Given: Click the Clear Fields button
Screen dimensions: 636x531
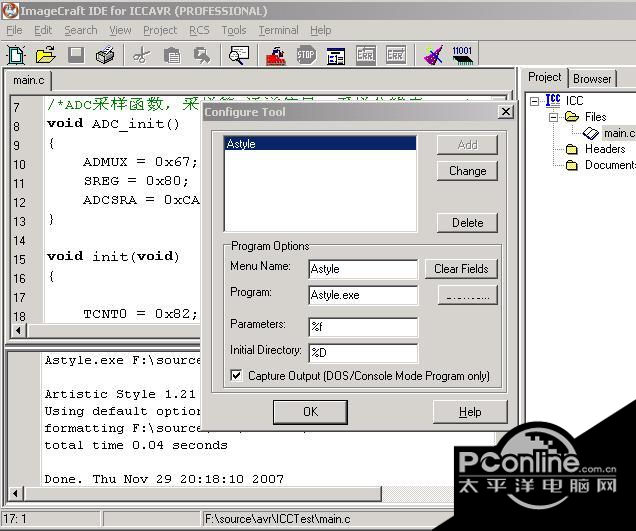Looking at the screenshot, I should [461, 269].
